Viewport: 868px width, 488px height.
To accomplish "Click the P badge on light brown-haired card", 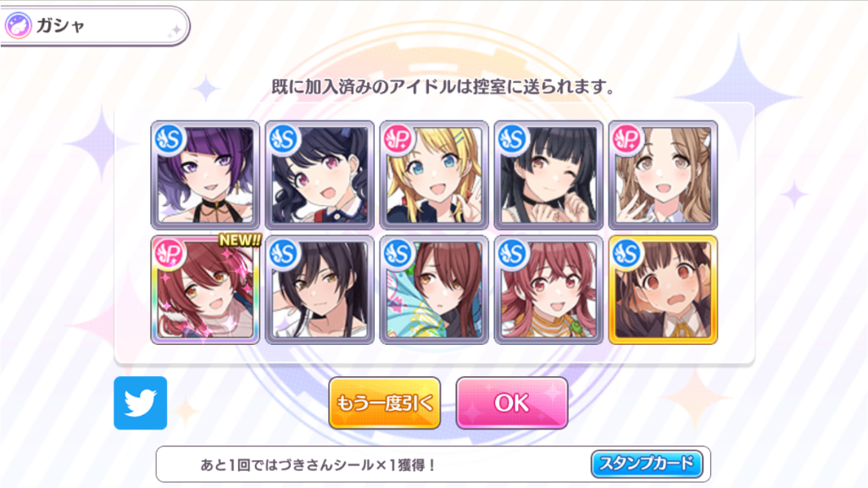I will coord(626,139).
